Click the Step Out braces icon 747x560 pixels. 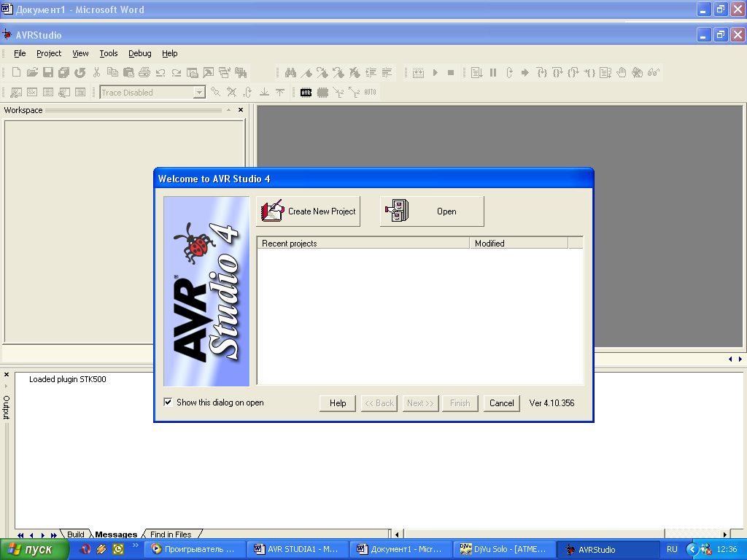tap(573, 72)
